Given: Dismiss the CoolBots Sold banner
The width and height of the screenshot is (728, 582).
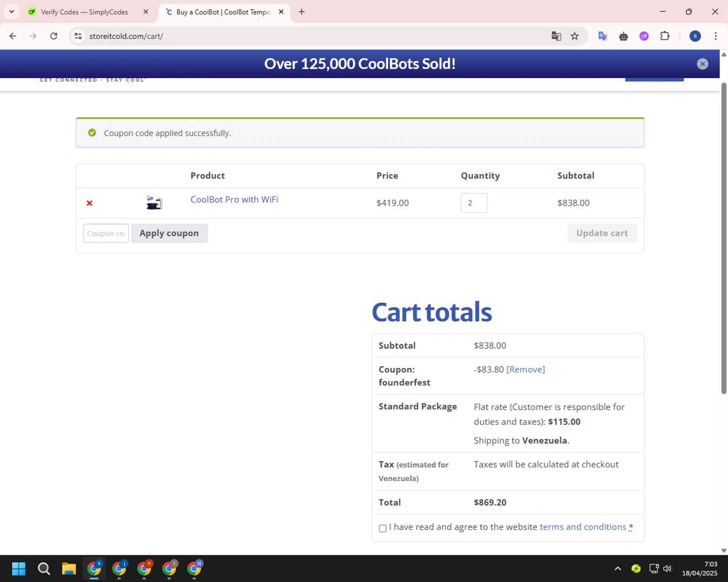Looking at the screenshot, I should click(x=702, y=64).
